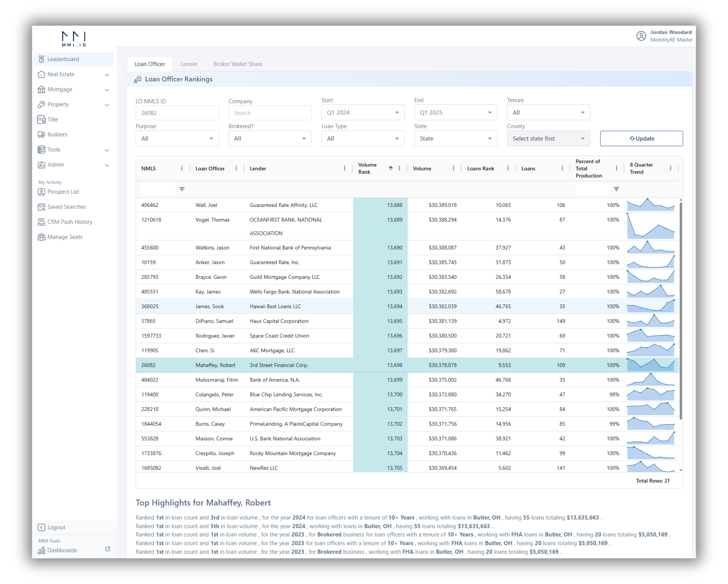Screen dimensions: 728x584
Task: Open the State dropdown
Action: 456,138
